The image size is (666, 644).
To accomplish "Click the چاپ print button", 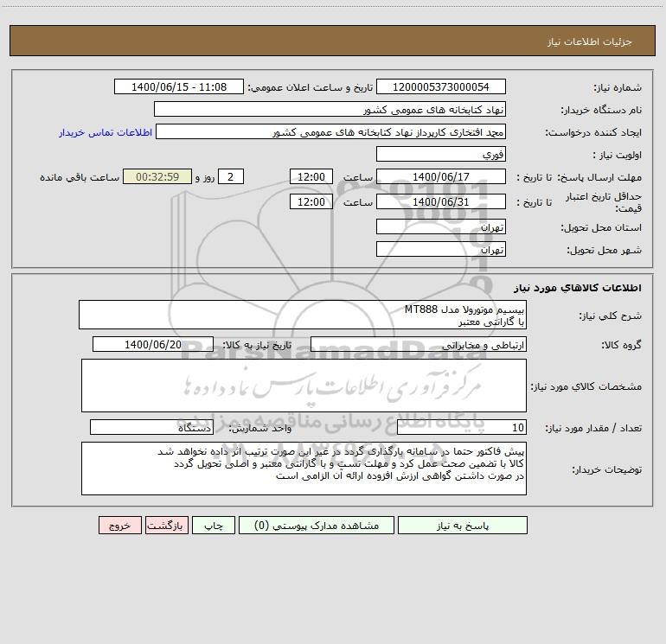I will click(x=214, y=526).
